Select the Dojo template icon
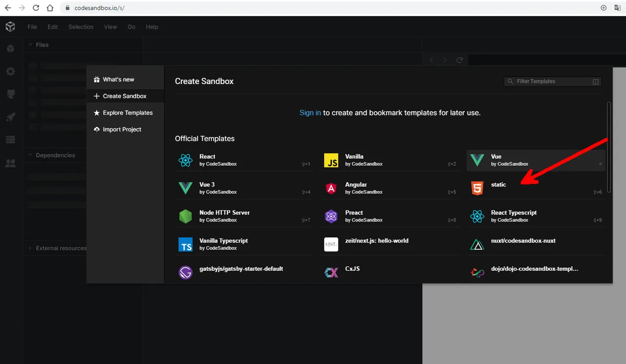626x364 pixels. click(477, 272)
